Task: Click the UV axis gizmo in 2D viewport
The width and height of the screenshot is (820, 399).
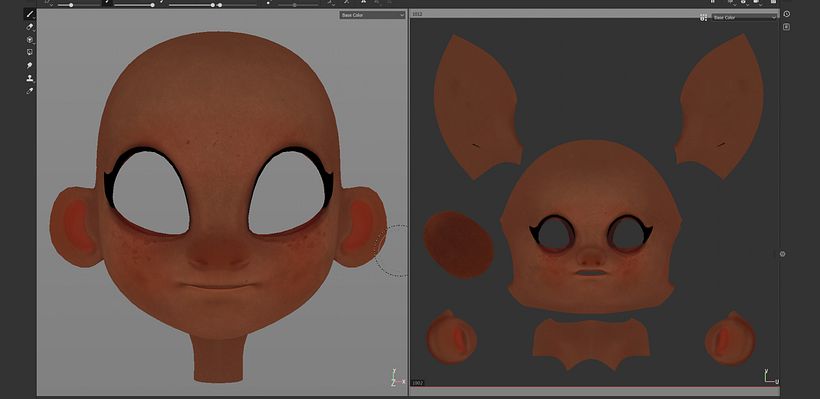Action: coord(770,377)
